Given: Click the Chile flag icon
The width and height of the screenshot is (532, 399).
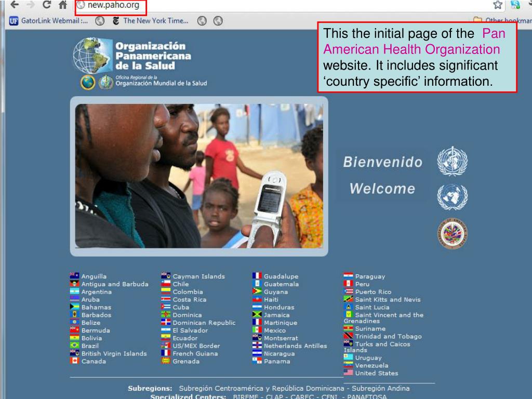Looking at the screenshot, I should click(166, 283).
